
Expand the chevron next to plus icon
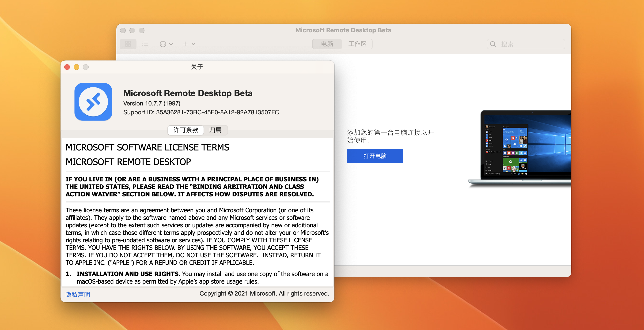point(193,44)
